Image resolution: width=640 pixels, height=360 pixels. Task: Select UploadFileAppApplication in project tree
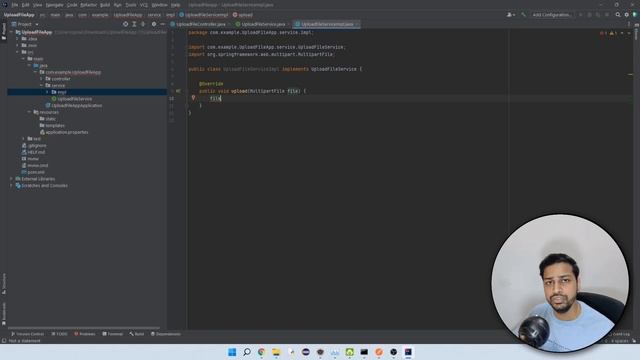pyautogui.click(x=74, y=105)
